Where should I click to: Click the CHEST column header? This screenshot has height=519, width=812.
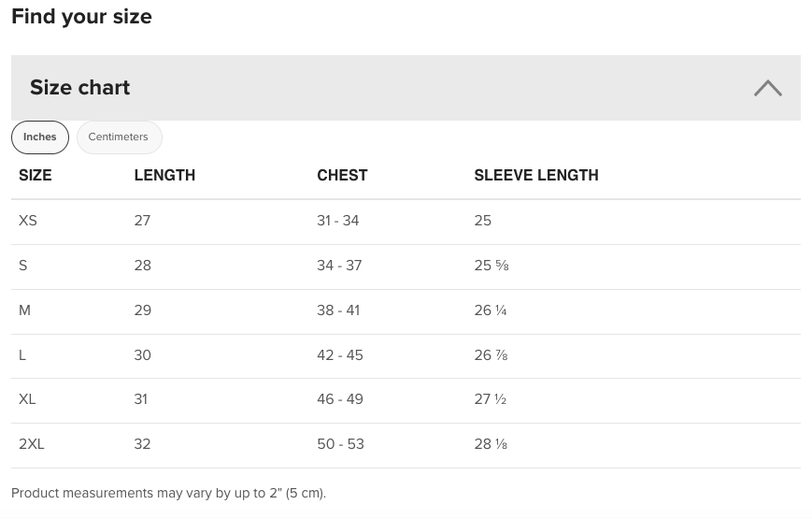[x=342, y=175]
